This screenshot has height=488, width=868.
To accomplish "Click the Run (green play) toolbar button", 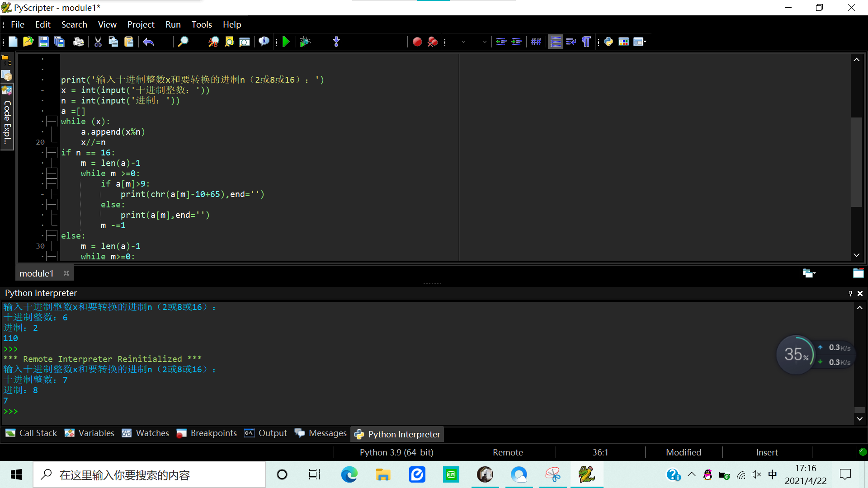I will pyautogui.click(x=286, y=42).
